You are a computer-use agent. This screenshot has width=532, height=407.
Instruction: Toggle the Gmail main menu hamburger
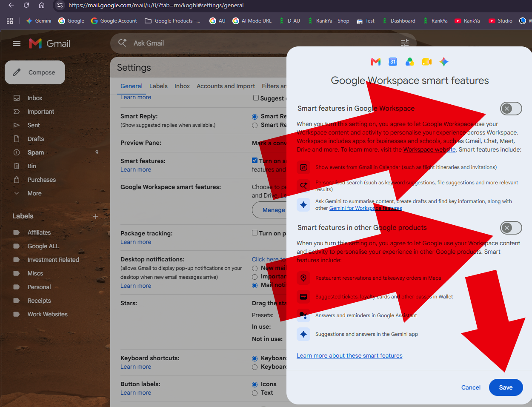[x=17, y=43]
